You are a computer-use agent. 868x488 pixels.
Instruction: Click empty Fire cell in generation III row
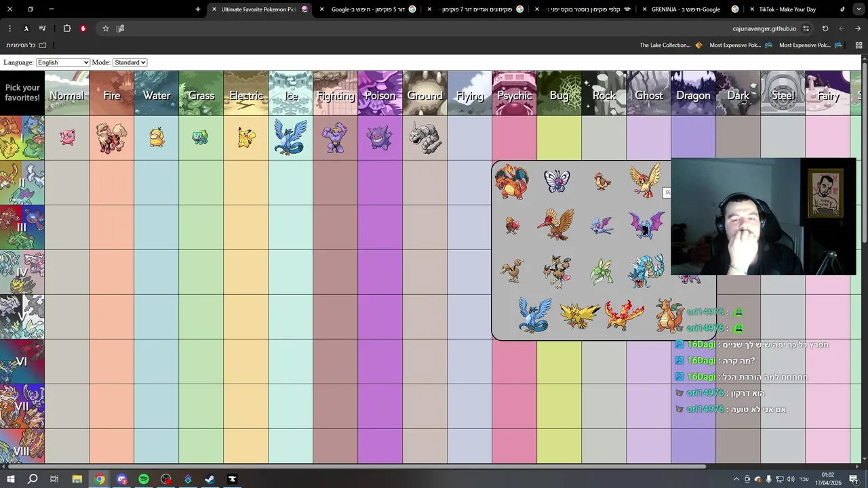[x=112, y=227]
